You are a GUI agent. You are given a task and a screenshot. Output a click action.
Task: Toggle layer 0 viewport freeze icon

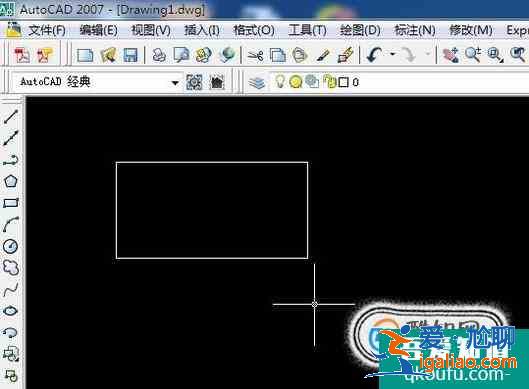312,82
